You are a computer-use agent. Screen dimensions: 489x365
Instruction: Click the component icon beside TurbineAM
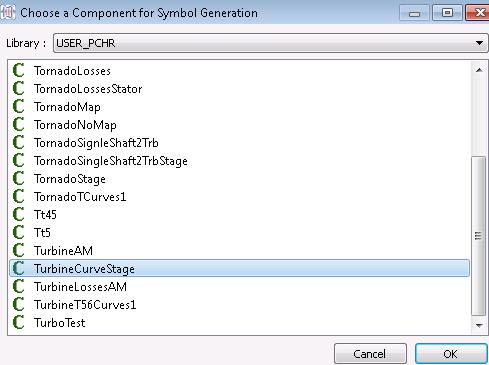point(18,251)
